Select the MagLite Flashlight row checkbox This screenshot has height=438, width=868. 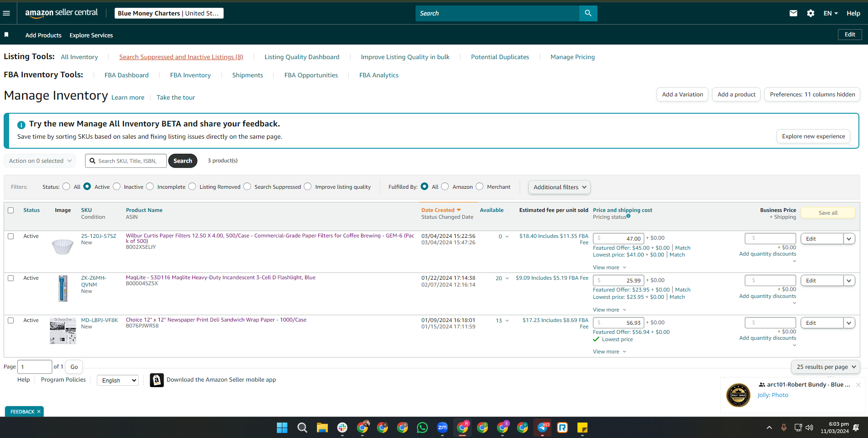(x=11, y=278)
